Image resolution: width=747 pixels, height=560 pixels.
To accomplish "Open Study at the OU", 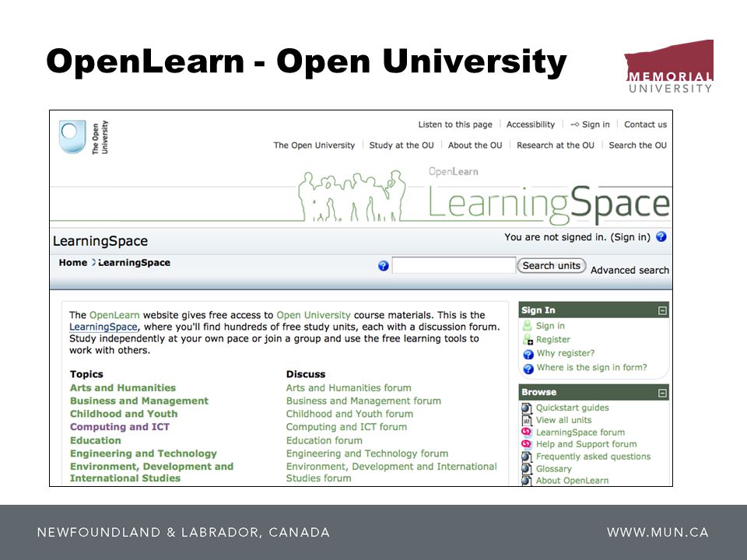I will click(x=402, y=145).
